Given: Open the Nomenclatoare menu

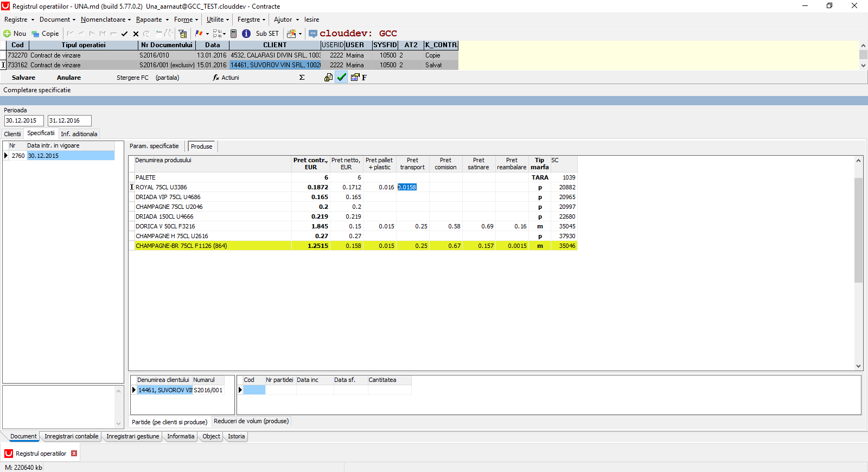Looking at the screenshot, I should (105, 20).
